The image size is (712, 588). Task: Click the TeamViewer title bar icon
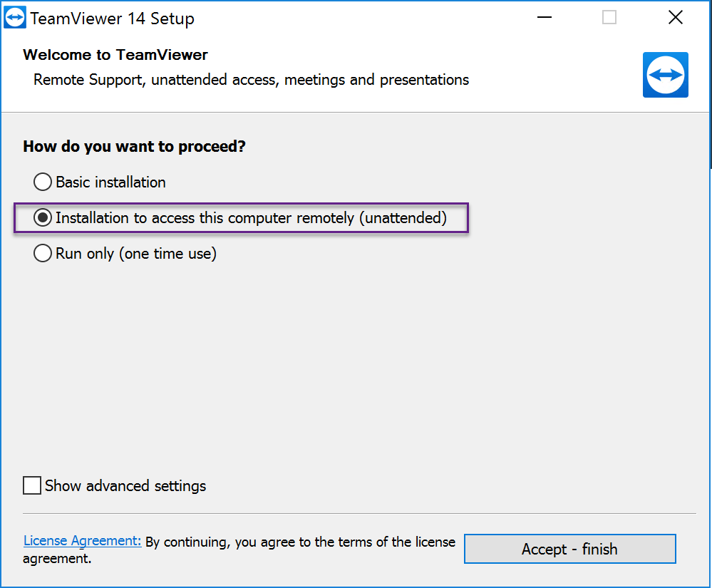pos(15,18)
